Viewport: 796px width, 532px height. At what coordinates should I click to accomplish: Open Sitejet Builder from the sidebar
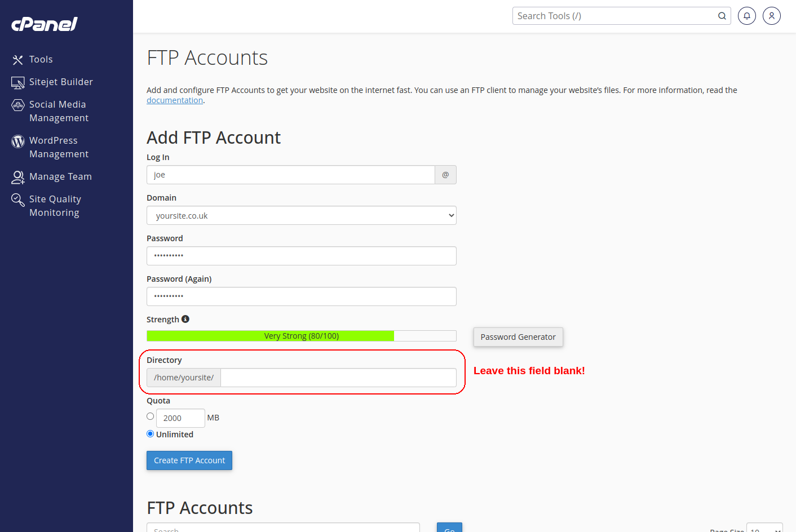pyautogui.click(x=17, y=82)
